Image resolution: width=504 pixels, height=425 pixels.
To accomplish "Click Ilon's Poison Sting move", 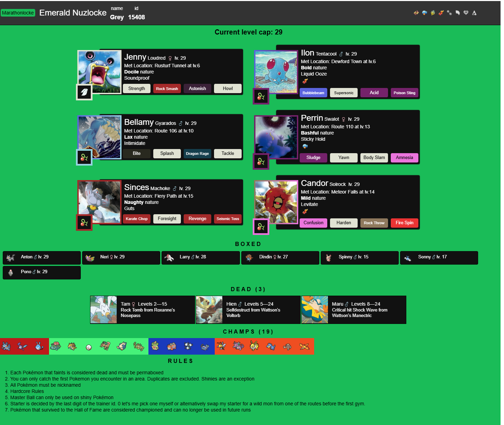I will (x=405, y=93).
